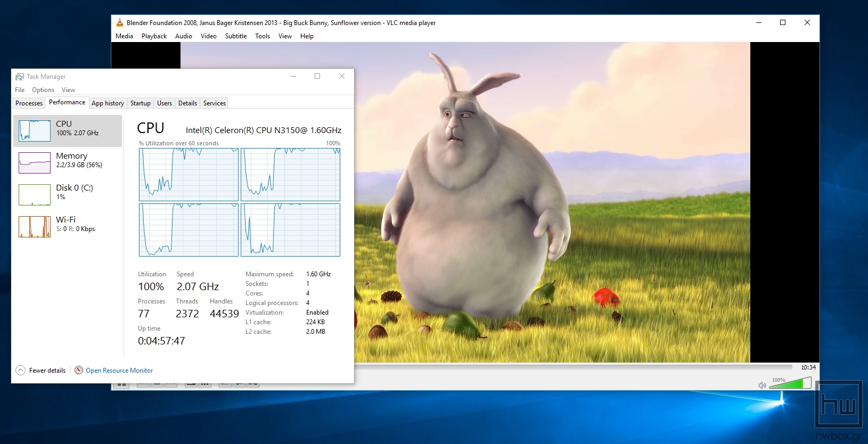Open the Video menu in VLC
Screen dimensions: 868x444
(x=209, y=36)
